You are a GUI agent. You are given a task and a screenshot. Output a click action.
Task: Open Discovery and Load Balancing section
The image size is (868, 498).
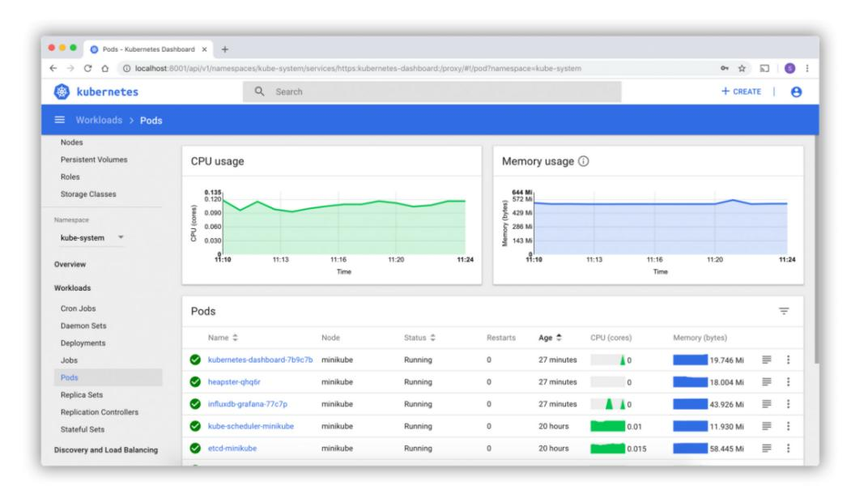pos(106,450)
